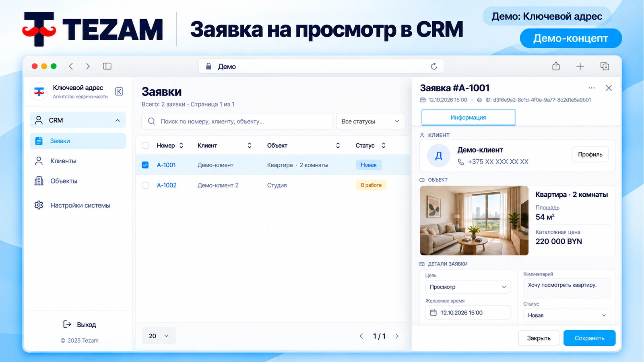Toggle the browser sidebar panel icon
Image resolution: width=644 pixels, height=362 pixels.
click(107, 66)
